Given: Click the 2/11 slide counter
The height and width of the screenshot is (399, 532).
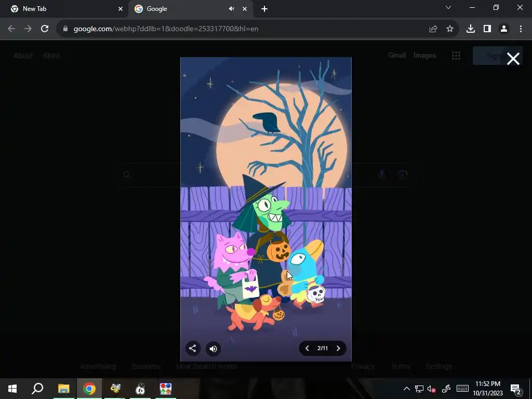Looking at the screenshot, I should coord(323,349).
